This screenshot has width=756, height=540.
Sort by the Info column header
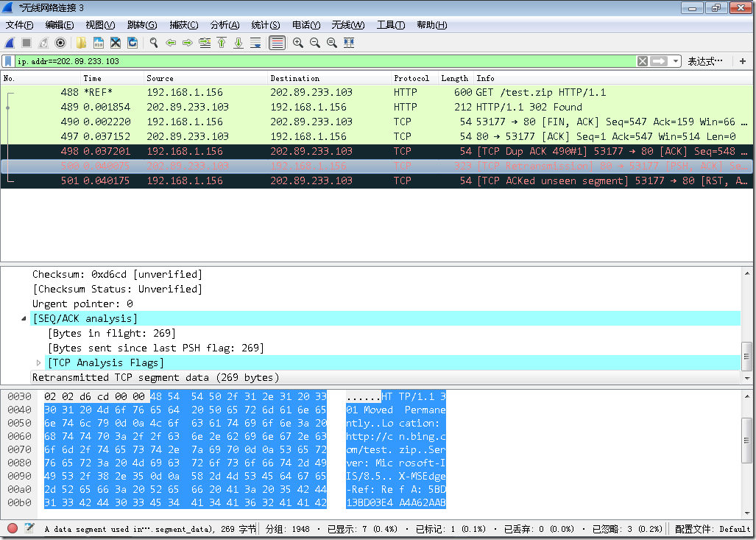pos(613,78)
